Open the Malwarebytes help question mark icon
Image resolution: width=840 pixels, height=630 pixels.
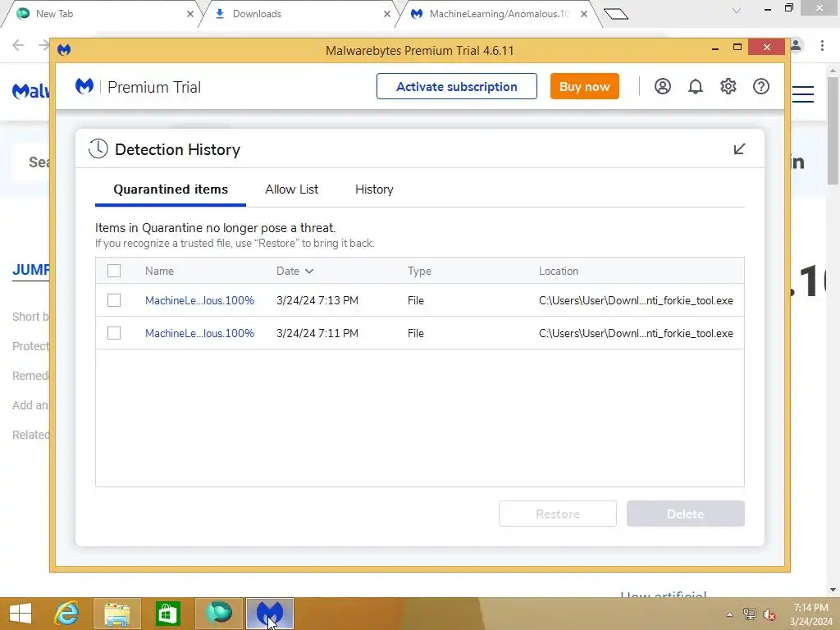point(760,86)
